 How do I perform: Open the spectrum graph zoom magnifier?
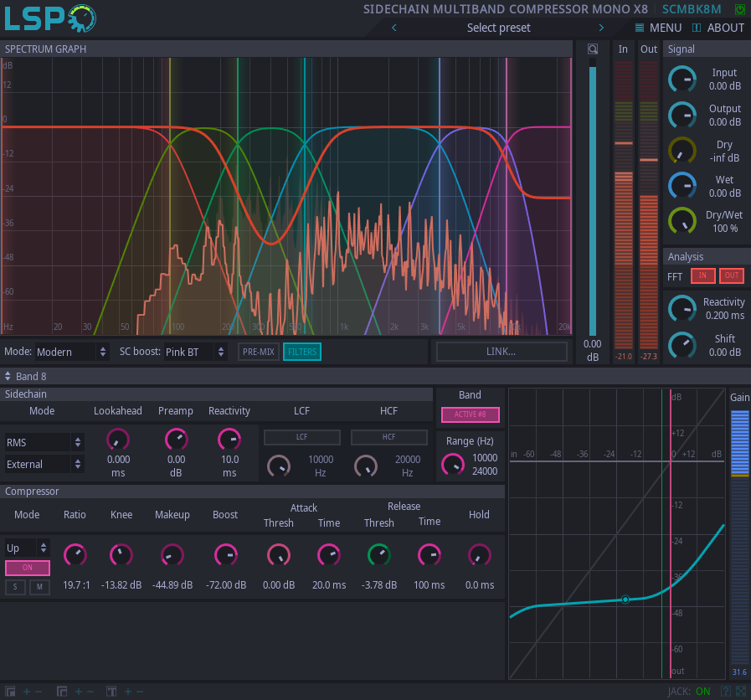(593, 49)
